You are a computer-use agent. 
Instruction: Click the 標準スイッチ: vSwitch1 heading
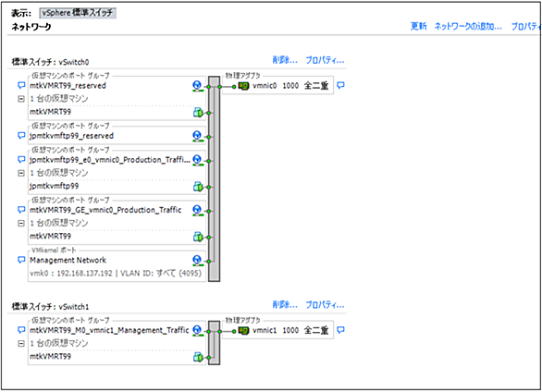(x=50, y=307)
